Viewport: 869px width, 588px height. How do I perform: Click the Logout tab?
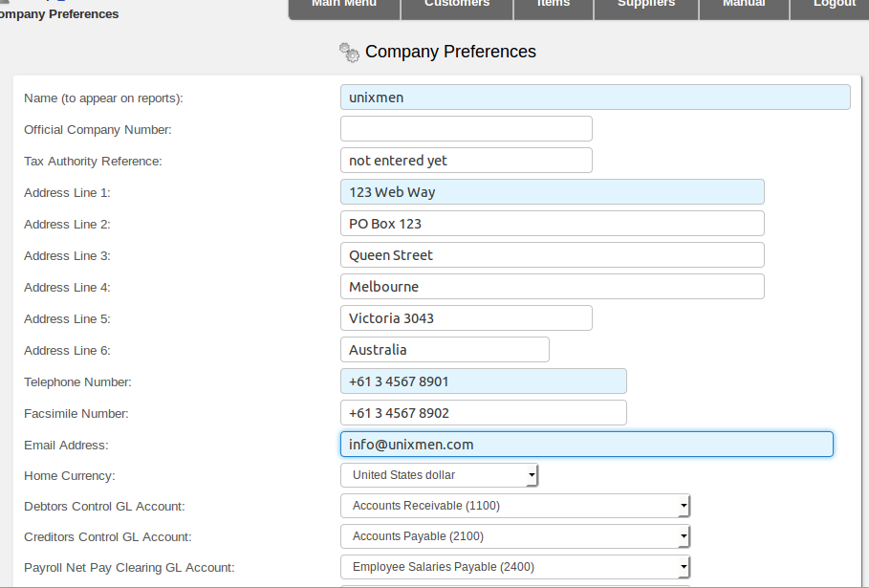tap(832, 7)
